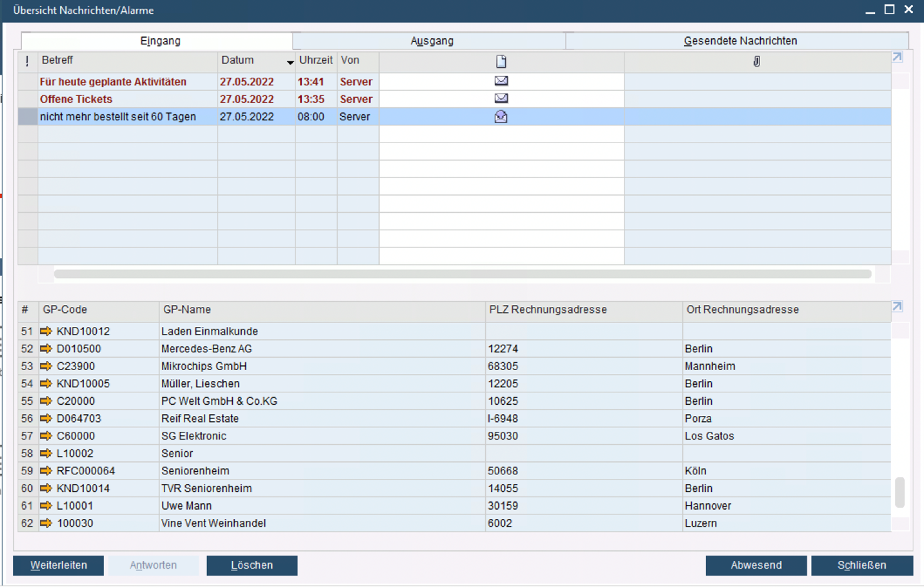Image resolution: width=924 pixels, height=588 pixels.
Task: Open the envelope icon on "Für heute geplante Aktivitäten"
Action: tap(500, 81)
